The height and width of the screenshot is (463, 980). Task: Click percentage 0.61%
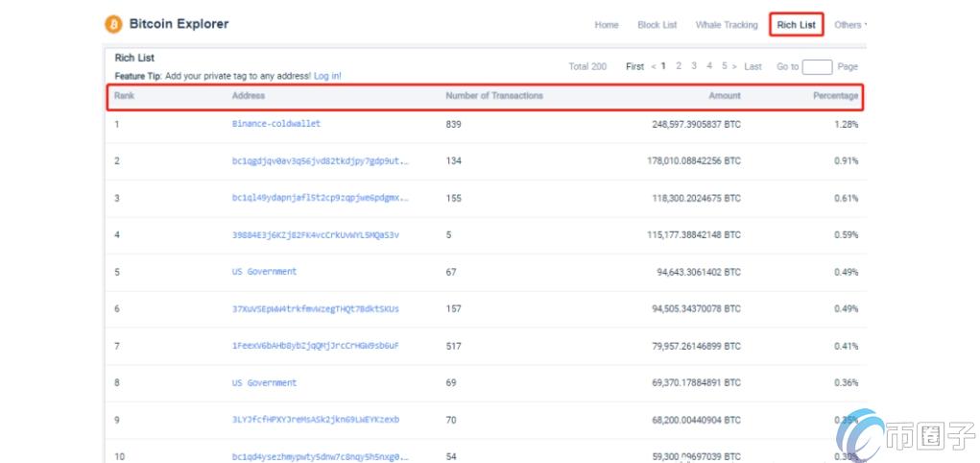pos(847,198)
